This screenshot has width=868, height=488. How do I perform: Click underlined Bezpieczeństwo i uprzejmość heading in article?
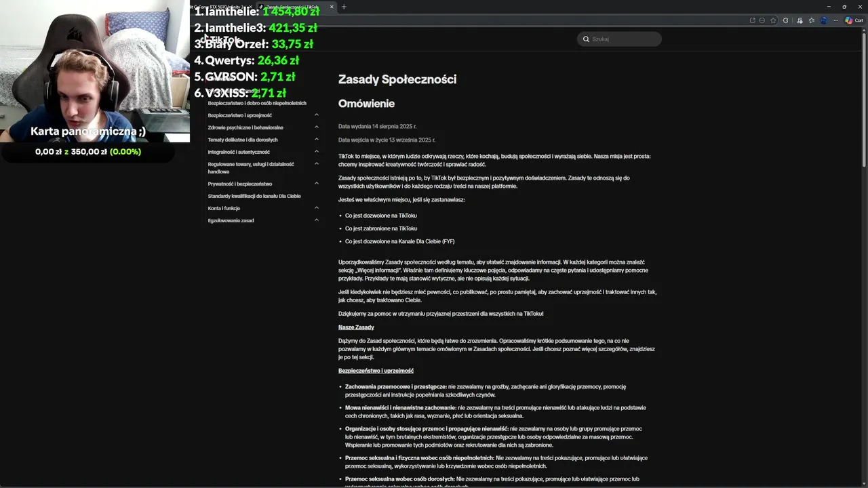pos(376,371)
